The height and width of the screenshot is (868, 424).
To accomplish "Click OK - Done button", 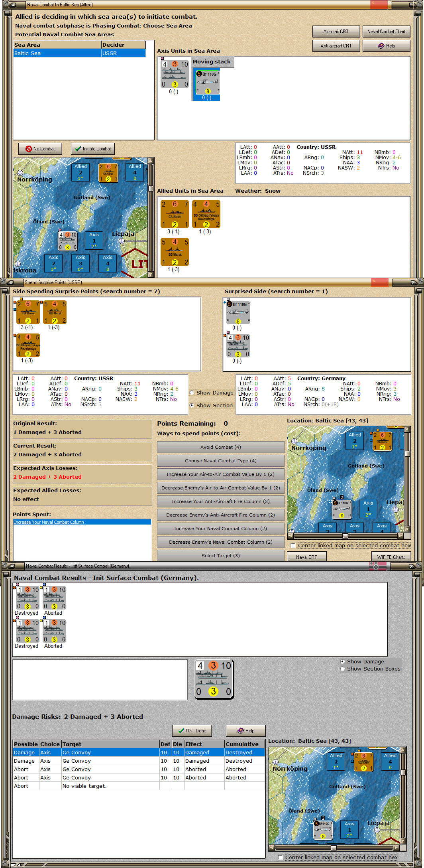I will (x=192, y=731).
